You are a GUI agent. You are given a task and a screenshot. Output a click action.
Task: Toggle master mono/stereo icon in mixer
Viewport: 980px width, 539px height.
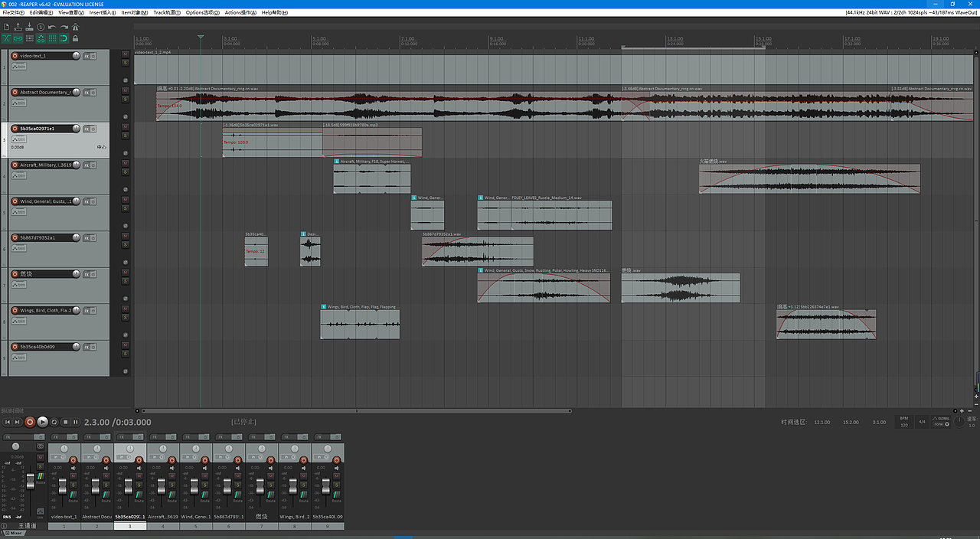(x=40, y=446)
